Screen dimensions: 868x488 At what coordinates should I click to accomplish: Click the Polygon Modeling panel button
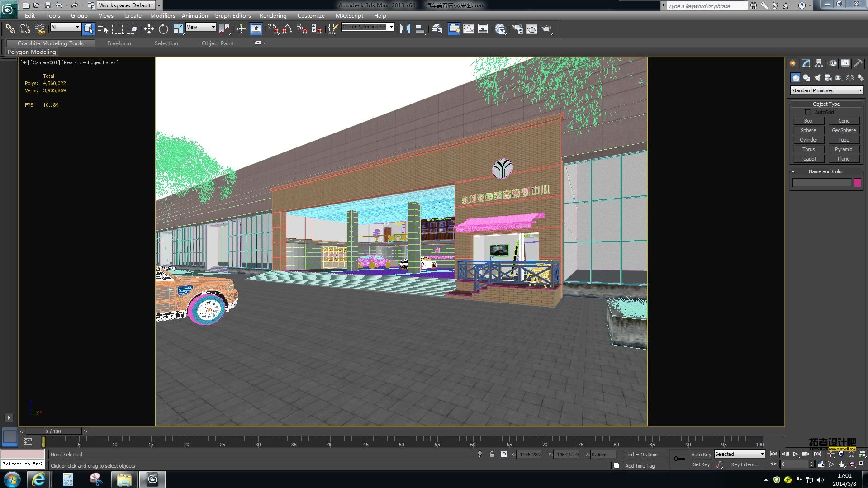(32, 52)
